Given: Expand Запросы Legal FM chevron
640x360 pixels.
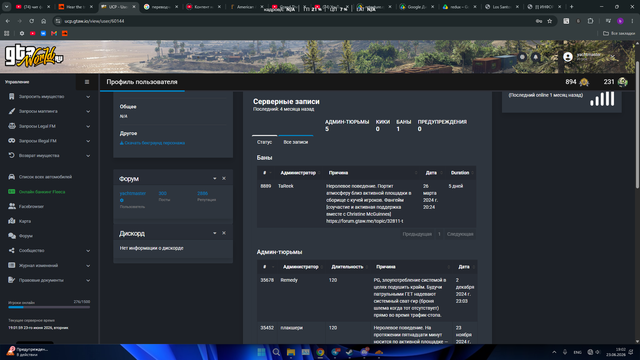Looking at the screenshot, I should 88,127.
